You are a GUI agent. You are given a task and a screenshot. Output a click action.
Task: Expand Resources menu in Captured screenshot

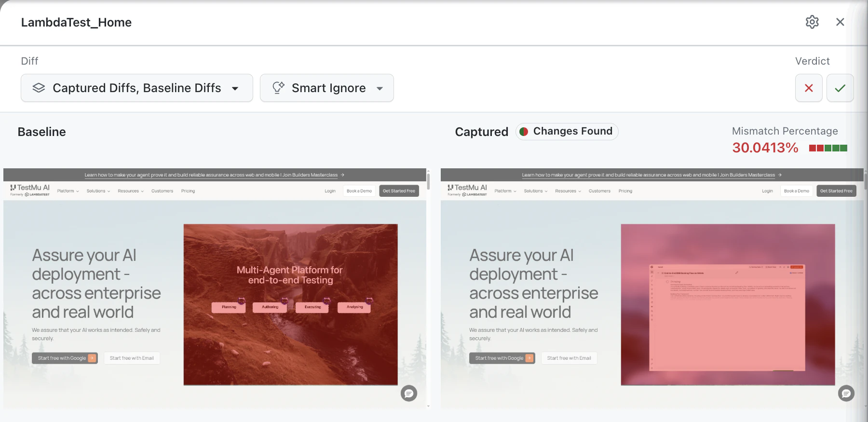(x=568, y=191)
